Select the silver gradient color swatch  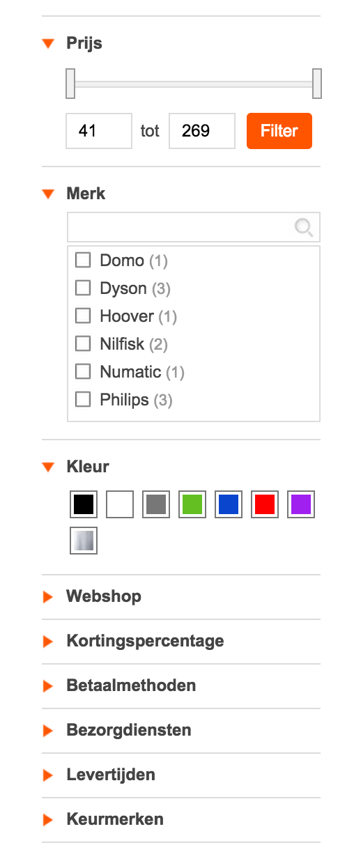point(84,541)
